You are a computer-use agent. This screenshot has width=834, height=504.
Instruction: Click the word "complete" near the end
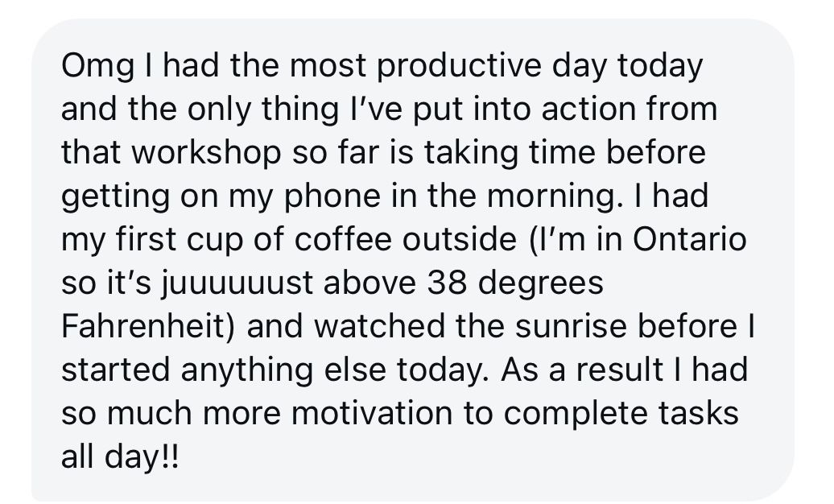pyautogui.click(x=576, y=413)
